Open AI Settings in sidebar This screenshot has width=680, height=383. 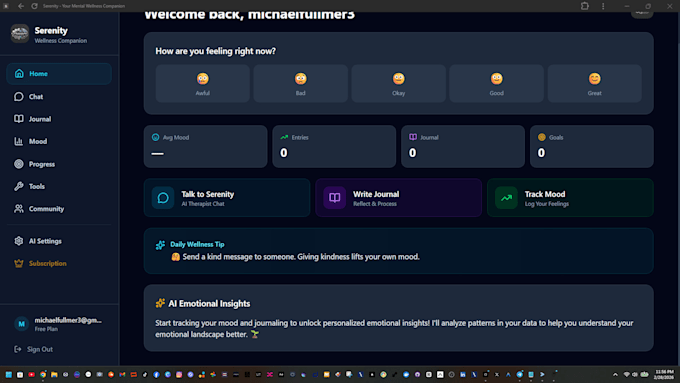click(x=59, y=241)
